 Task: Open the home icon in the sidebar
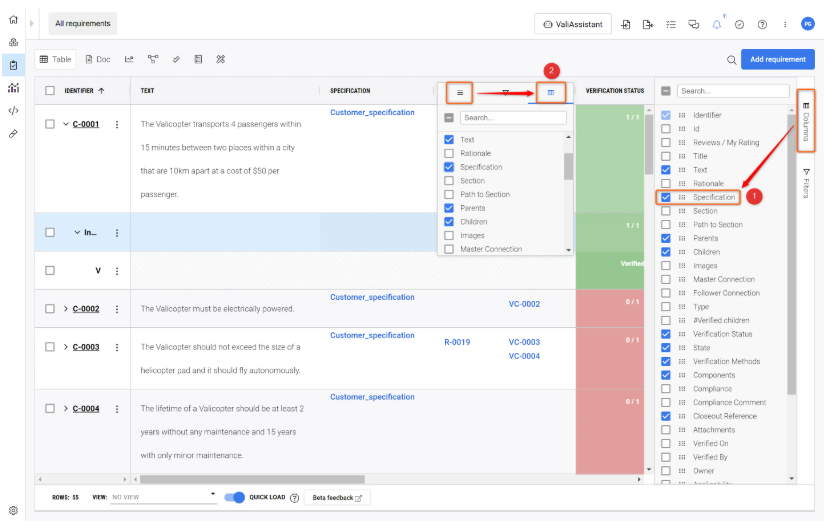point(13,20)
